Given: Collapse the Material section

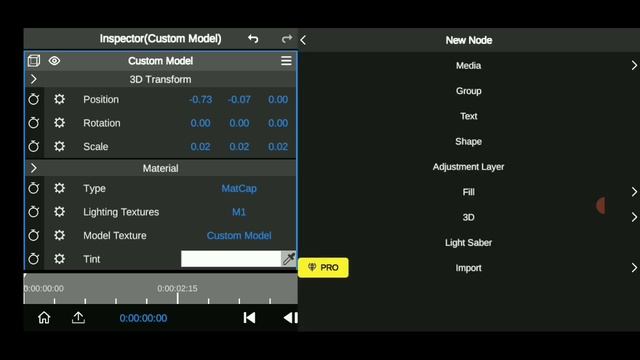Looking at the screenshot, I should (x=34, y=168).
